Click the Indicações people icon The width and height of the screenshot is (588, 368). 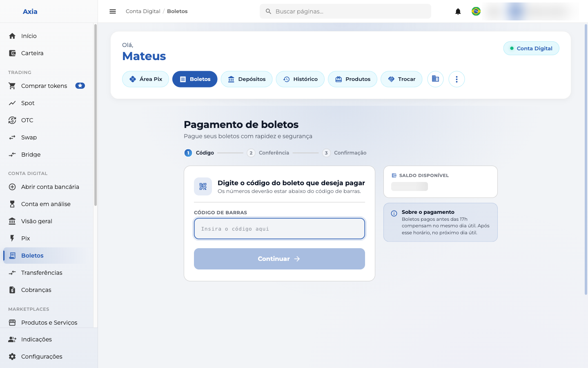[12, 339]
